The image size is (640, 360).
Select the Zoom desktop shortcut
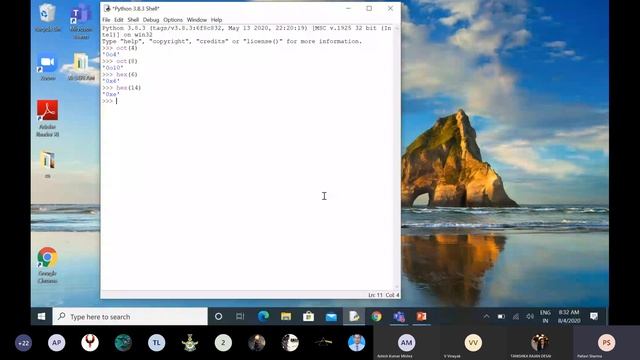[47, 67]
